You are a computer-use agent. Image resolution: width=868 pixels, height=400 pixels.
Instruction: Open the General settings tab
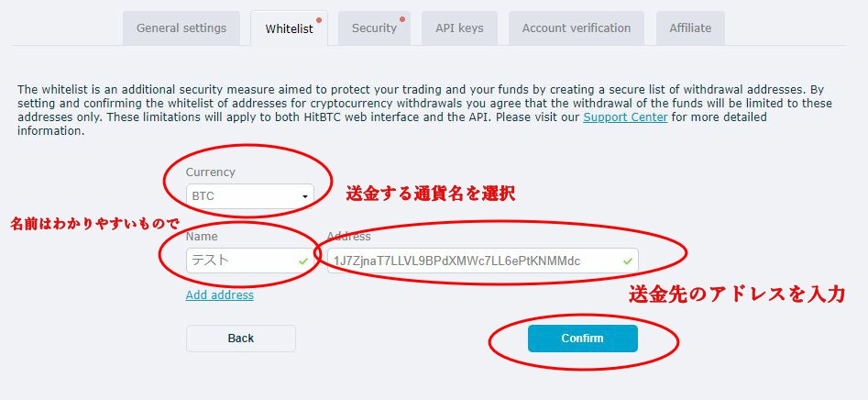181,28
